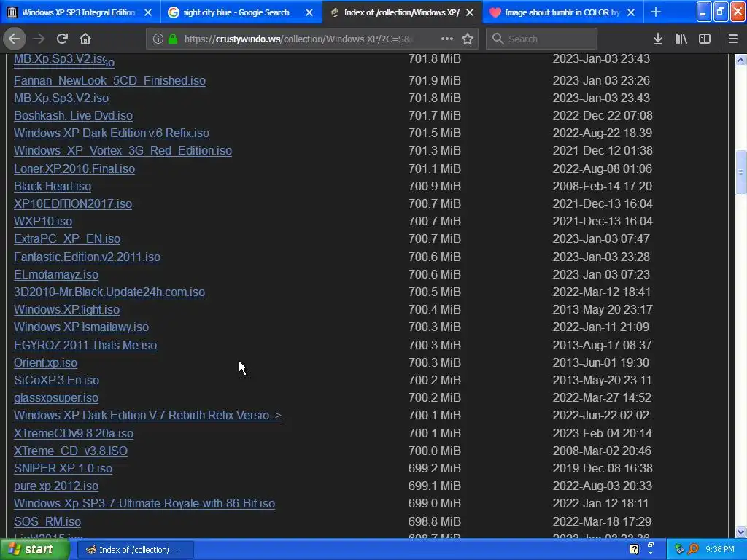Open the Library bookmarks and history
The width and height of the screenshot is (747, 560).
point(681,39)
